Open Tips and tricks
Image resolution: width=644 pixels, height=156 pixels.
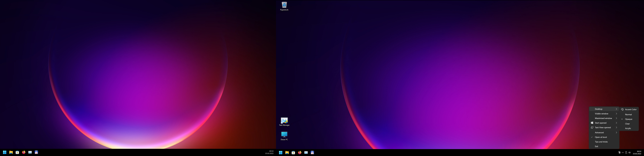pos(604,142)
